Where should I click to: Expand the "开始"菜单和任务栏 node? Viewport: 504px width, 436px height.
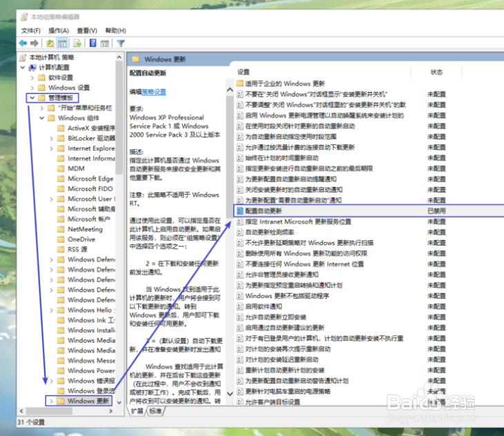point(42,108)
